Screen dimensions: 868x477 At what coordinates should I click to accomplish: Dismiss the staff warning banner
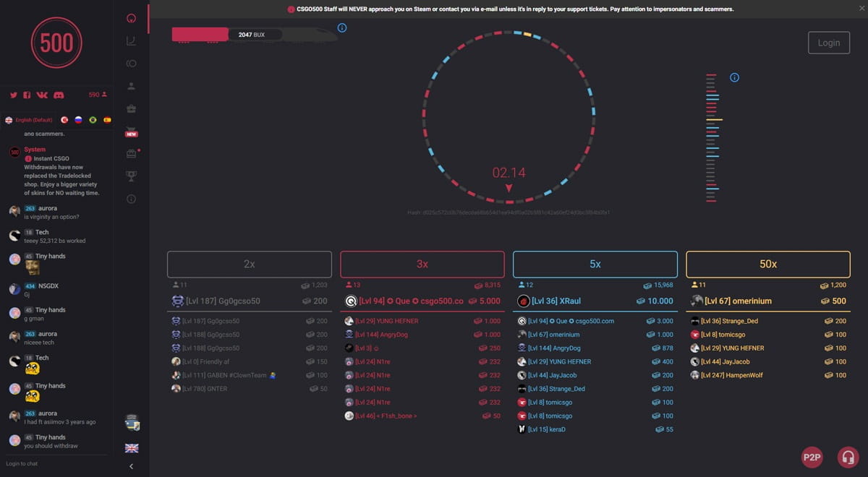tap(861, 9)
